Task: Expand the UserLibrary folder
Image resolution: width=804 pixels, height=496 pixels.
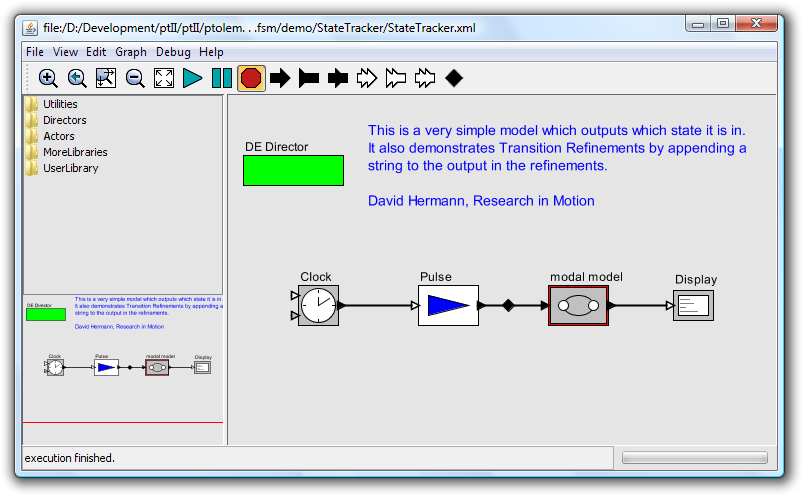Action: tap(62, 168)
